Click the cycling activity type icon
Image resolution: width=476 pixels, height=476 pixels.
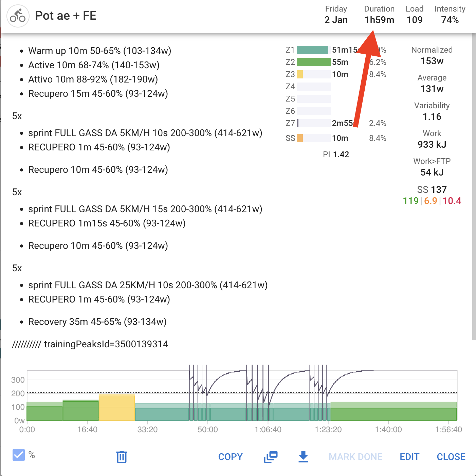18,16
